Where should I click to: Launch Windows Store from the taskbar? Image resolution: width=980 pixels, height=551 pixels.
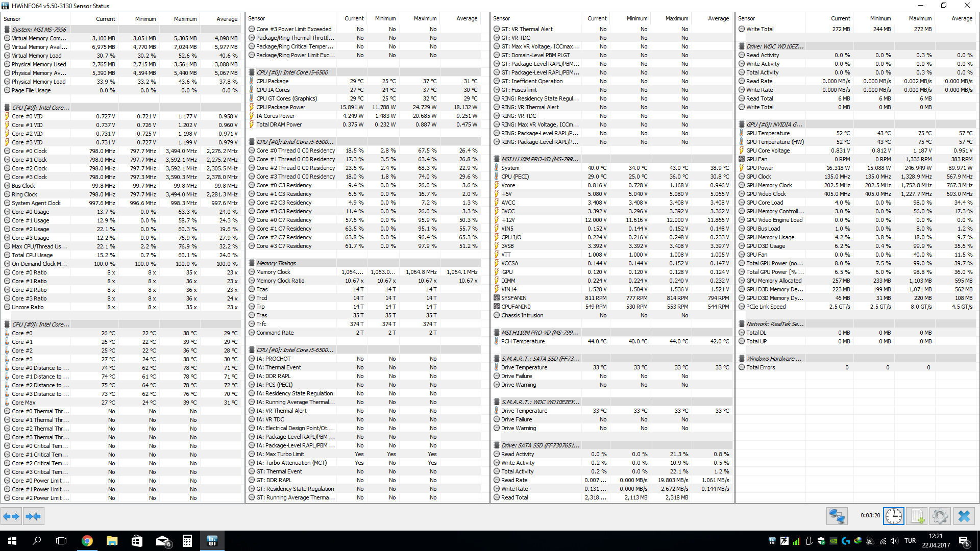(x=137, y=541)
